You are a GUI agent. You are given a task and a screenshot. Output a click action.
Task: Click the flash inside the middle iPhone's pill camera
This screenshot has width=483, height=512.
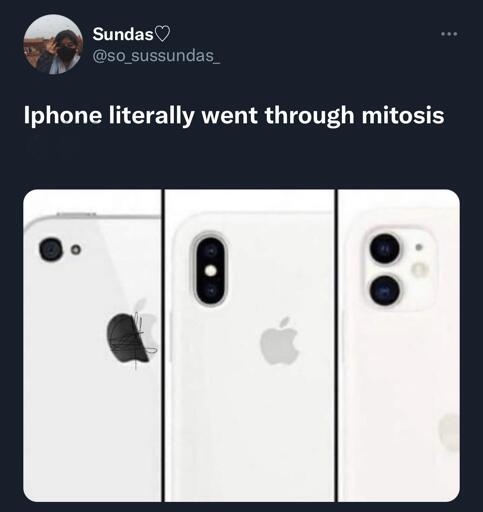point(210,270)
